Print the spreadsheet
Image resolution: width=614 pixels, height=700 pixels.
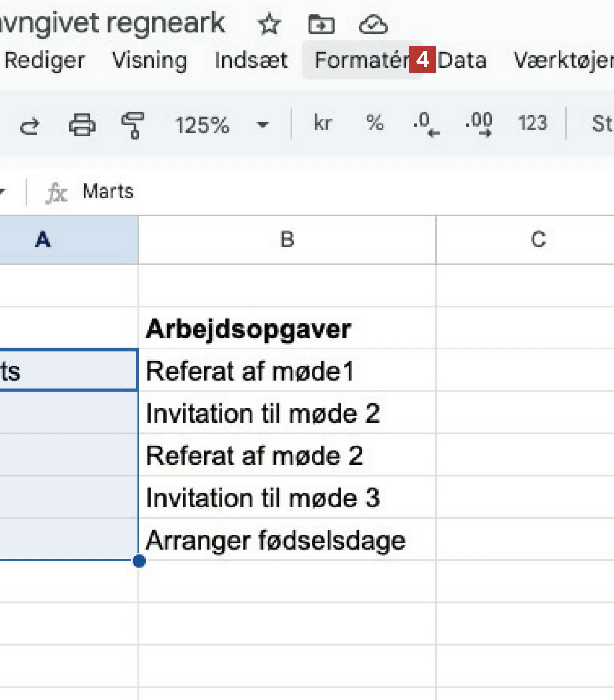82,125
